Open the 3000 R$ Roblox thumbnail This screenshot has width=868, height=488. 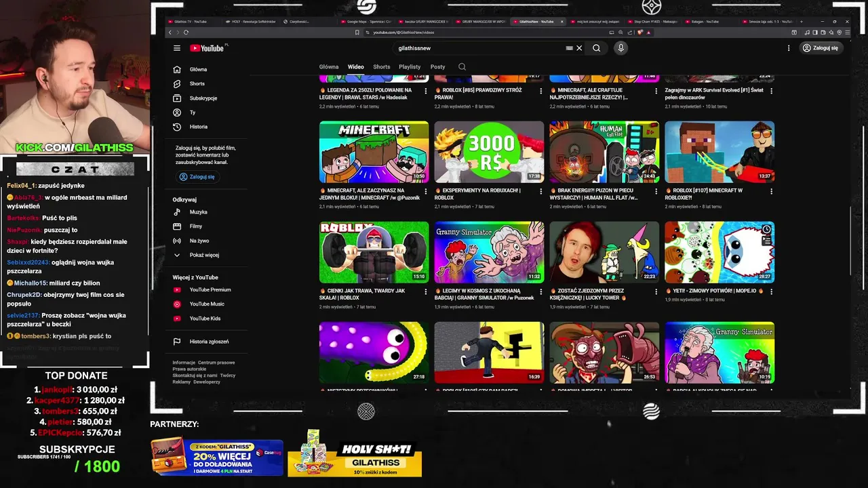489,152
